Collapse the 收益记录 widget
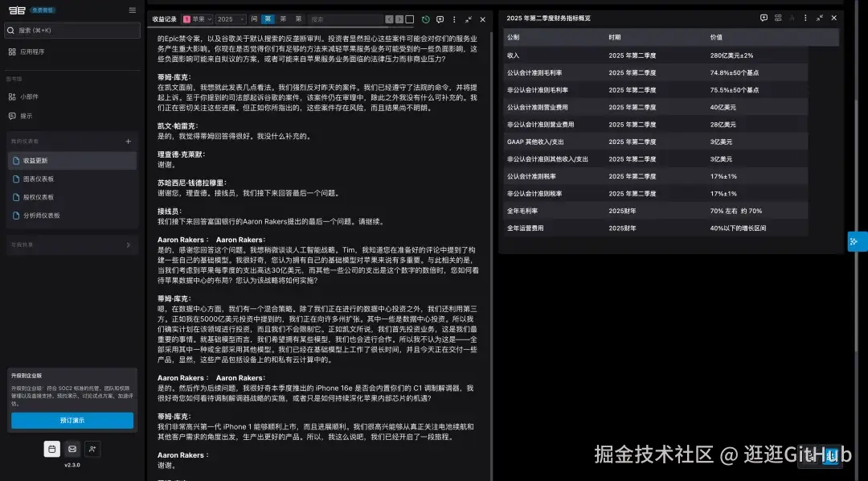Image resolution: width=868 pixels, height=481 pixels. 469,19
